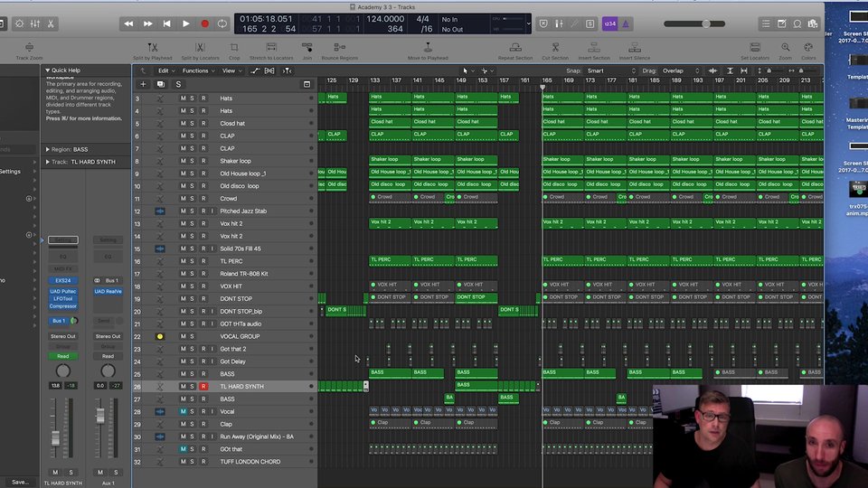Click the Fast Forward transport button
The height and width of the screenshot is (488, 868).
click(147, 23)
